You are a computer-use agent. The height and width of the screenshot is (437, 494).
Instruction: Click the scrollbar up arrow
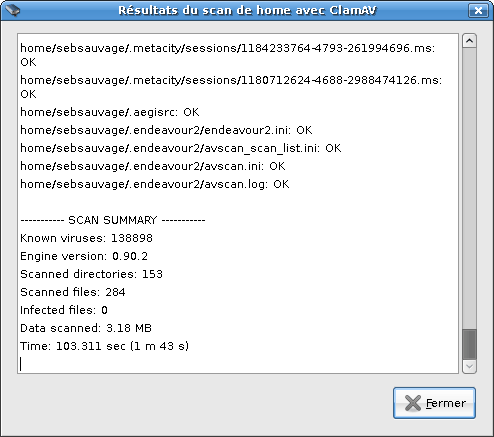[469, 41]
